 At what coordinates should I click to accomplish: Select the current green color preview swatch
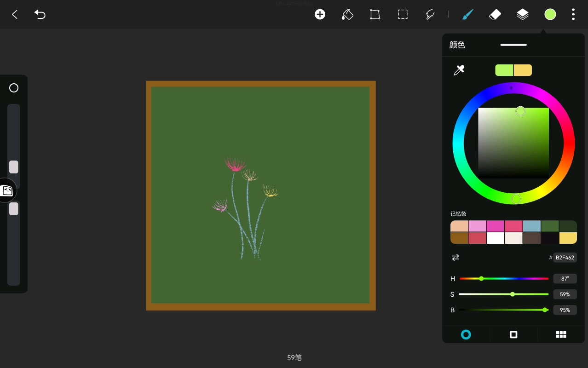point(504,70)
